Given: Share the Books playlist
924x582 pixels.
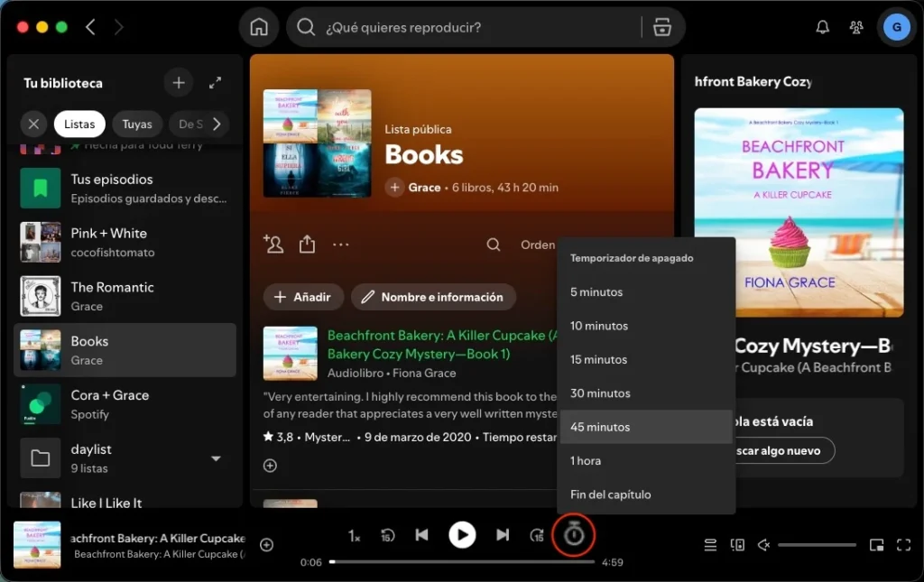Looking at the screenshot, I should [307, 244].
